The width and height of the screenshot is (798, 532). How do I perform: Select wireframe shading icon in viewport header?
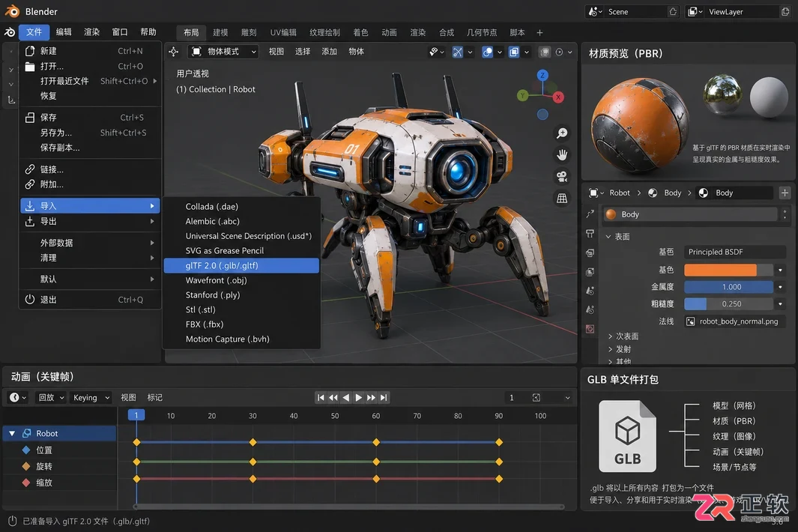click(x=545, y=52)
